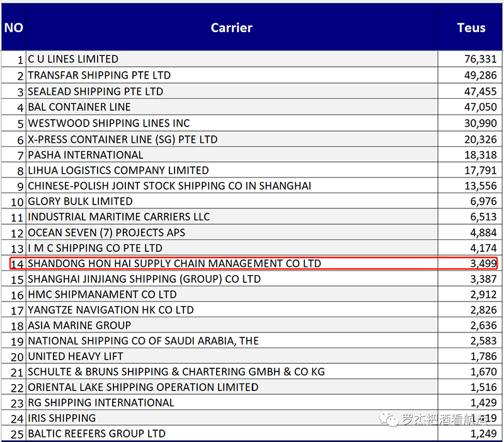Select I M C SHIPPING CO PTE LTD
The image size is (504, 442).
coord(232,247)
